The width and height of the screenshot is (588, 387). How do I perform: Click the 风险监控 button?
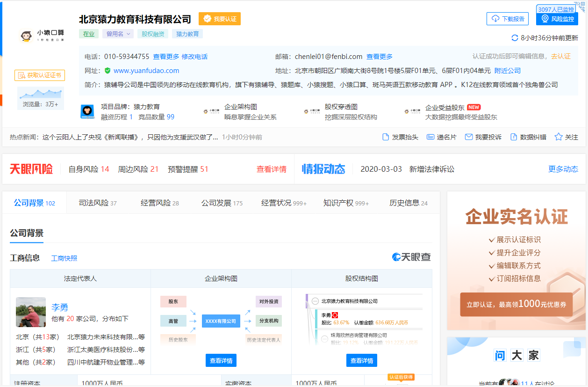click(x=557, y=19)
